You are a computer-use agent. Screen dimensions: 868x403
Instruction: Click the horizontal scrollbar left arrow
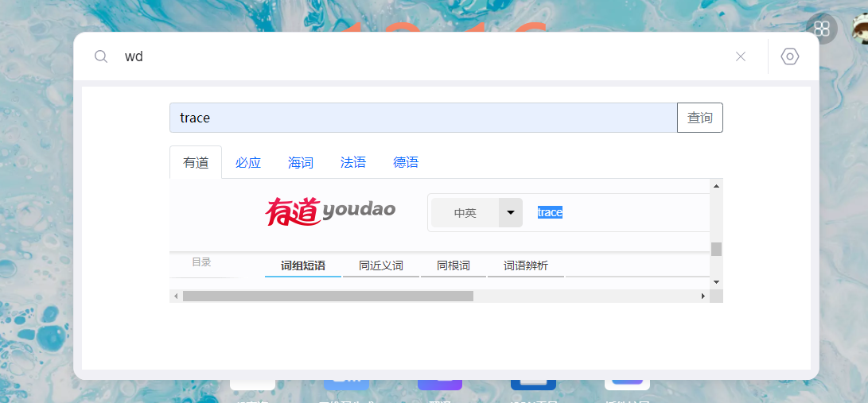[176, 296]
